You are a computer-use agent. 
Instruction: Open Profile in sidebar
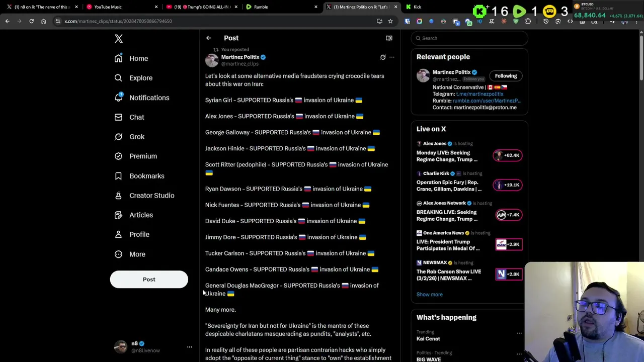point(132,234)
